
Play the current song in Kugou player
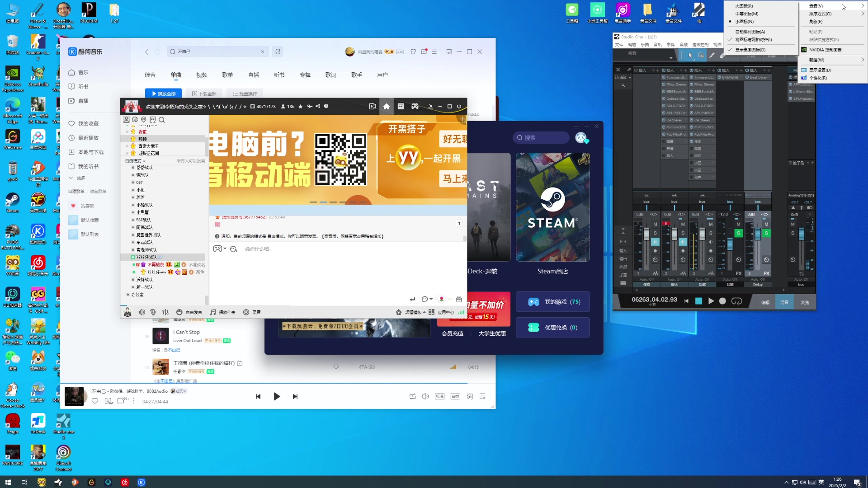(277, 396)
